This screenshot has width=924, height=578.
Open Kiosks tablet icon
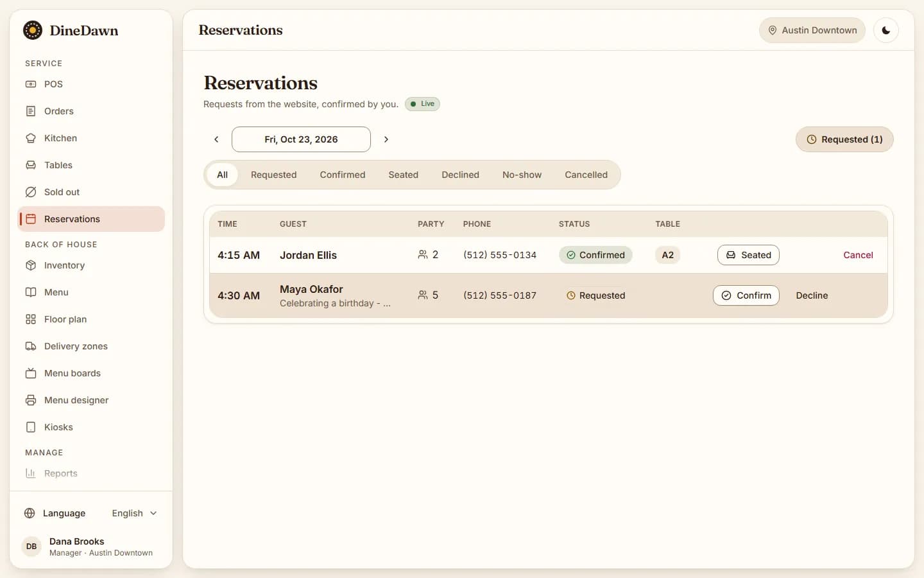point(31,427)
